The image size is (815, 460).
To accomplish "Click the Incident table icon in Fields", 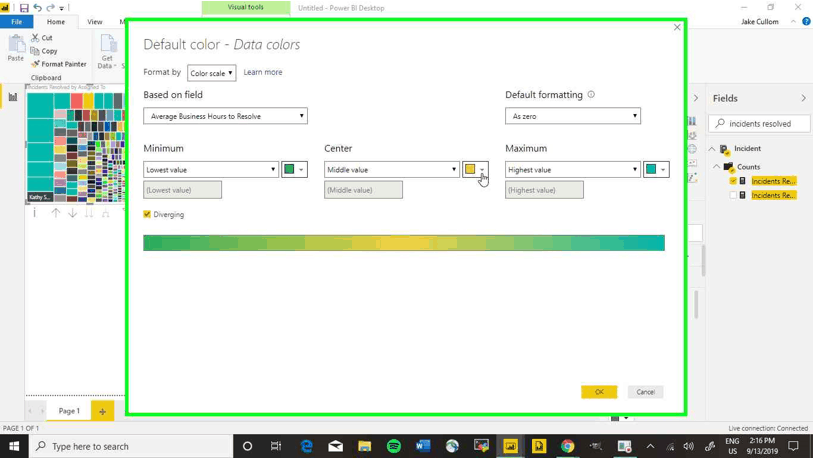I will (724, 149).
